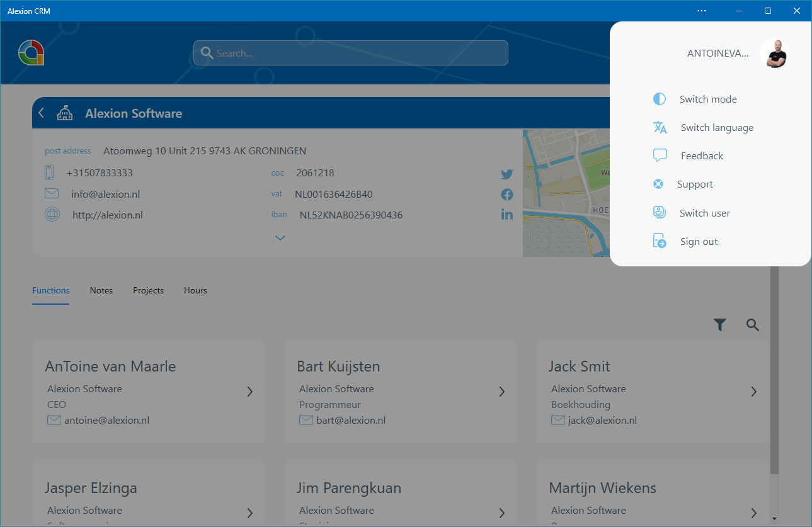Viewport: 812px width, 527px height.
Task: Click the post address Atoomweg 10 text
Action: (x=205, y=150)
